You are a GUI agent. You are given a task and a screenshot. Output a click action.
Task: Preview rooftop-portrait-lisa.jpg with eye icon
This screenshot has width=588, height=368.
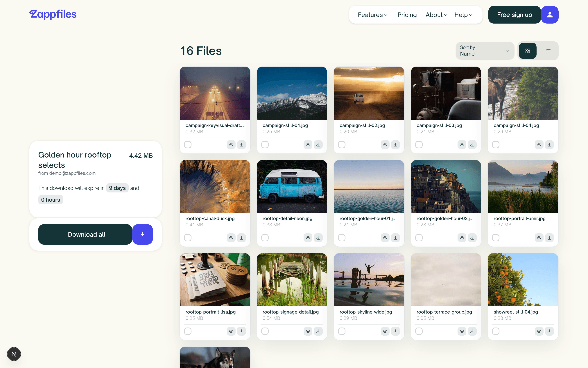[231, 331]
